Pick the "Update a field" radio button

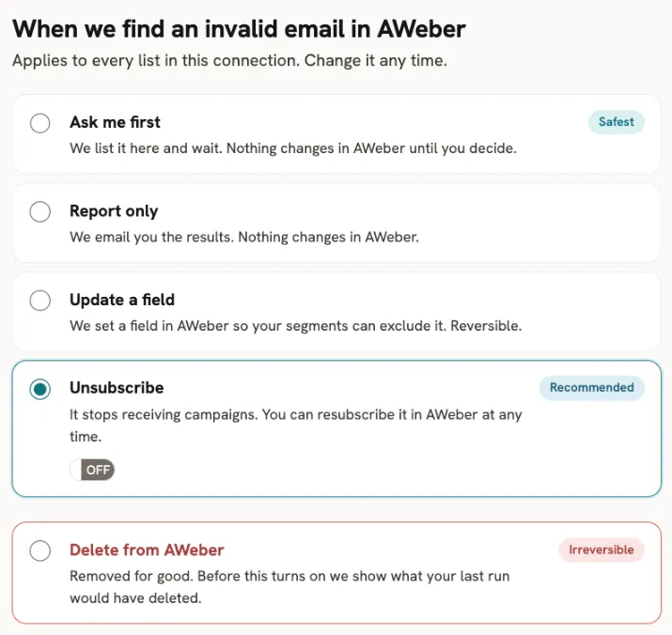(x=39, y=300)
